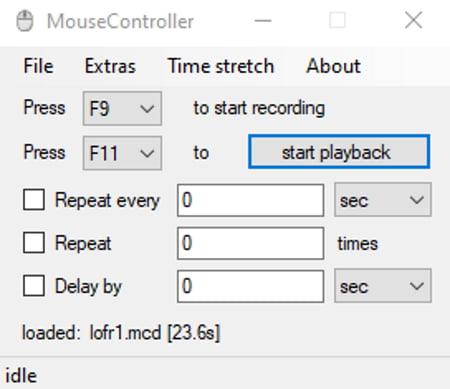
Task: Click the idle status bar text
Action: (21, 376)
